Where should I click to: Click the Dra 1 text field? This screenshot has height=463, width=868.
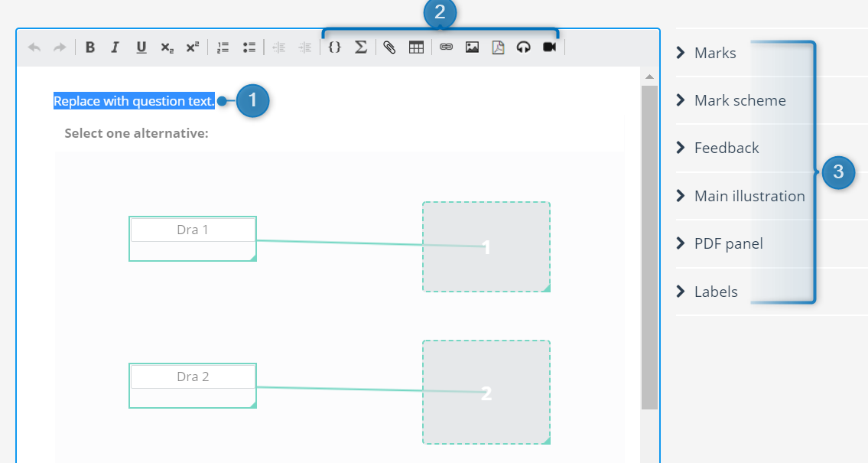tap(193, 230)
